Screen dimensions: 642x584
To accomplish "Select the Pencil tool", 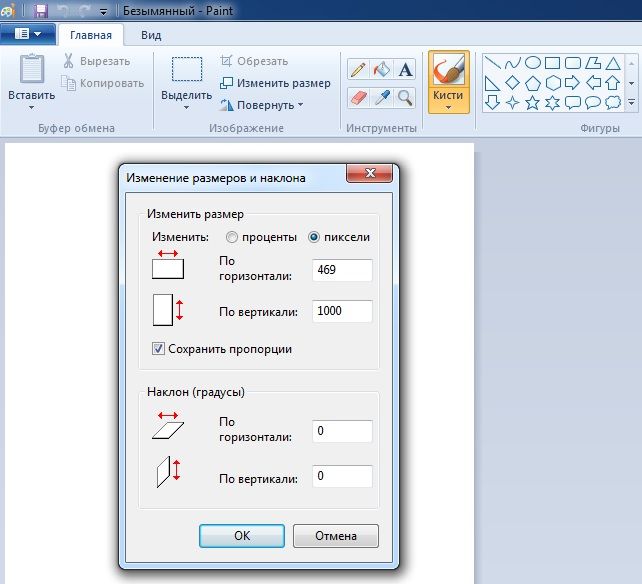I will pyautogui.click(x=358, y=70).
